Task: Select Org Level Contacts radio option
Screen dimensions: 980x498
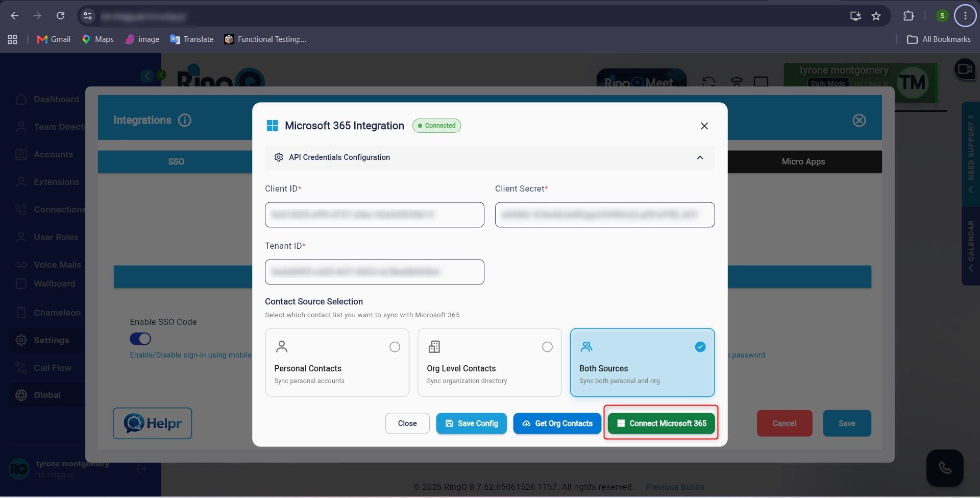Action: pyautogui.click(x=547, y=347)
